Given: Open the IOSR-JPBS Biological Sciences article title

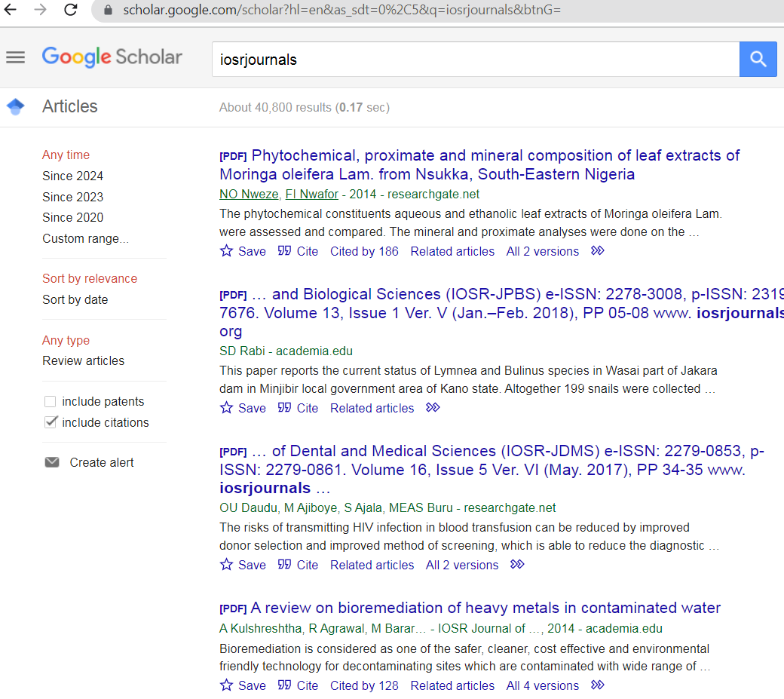Looking at the screenshot, I should click(x=501, y=312).
